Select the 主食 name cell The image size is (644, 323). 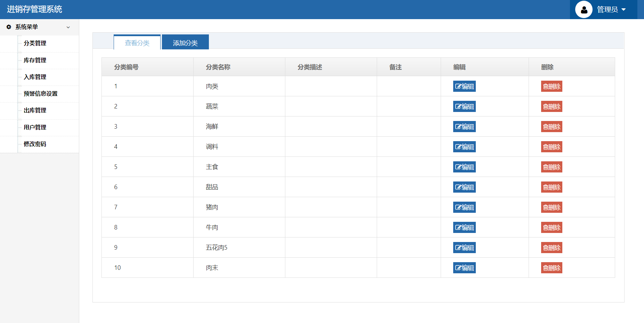pos(239,167)
